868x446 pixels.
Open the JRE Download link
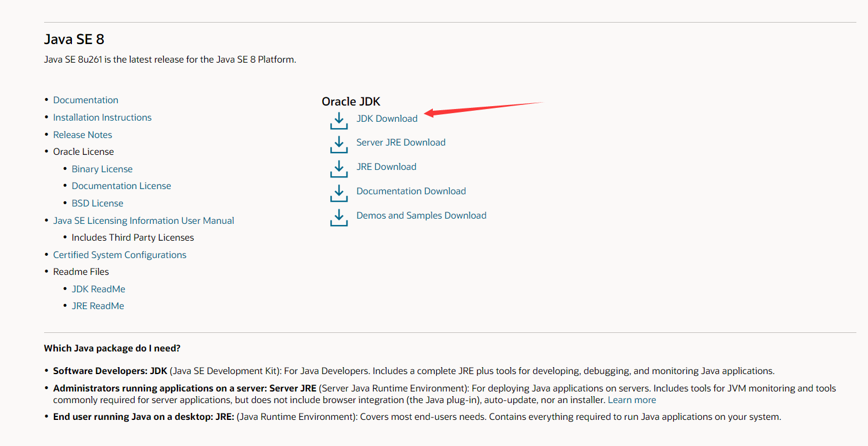pyautogui.click(x=386, y=166)
